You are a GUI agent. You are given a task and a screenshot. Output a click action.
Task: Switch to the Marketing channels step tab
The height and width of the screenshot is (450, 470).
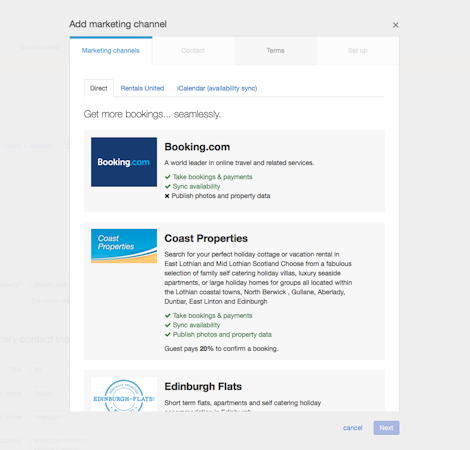111,51
